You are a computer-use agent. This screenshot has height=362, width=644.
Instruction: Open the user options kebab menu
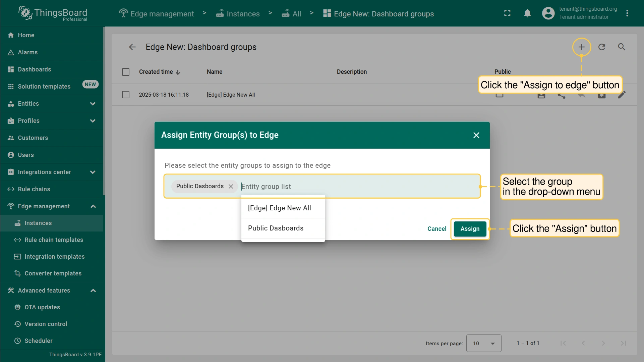627,13
